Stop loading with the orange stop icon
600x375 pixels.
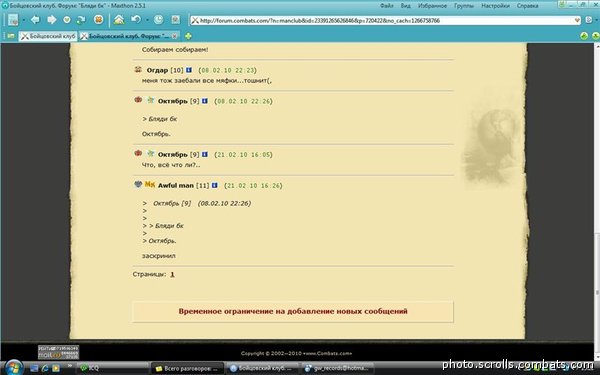pos(98,20)
